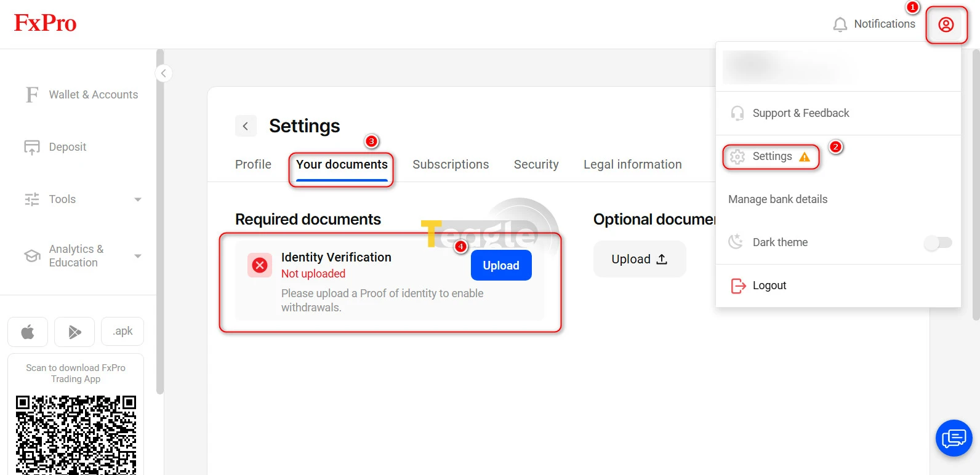980x475 pixels.
Task: Open the user profile icon menu
Action: [946, 25]
